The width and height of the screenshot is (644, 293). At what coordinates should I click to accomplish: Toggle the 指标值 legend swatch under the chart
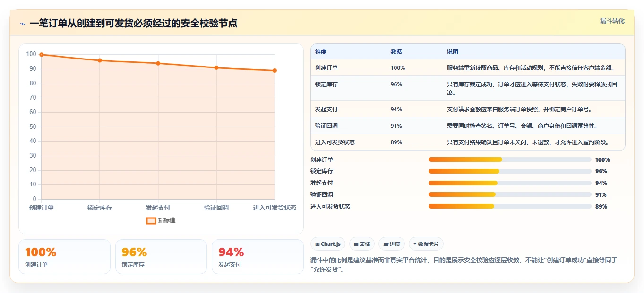(151, 220)
